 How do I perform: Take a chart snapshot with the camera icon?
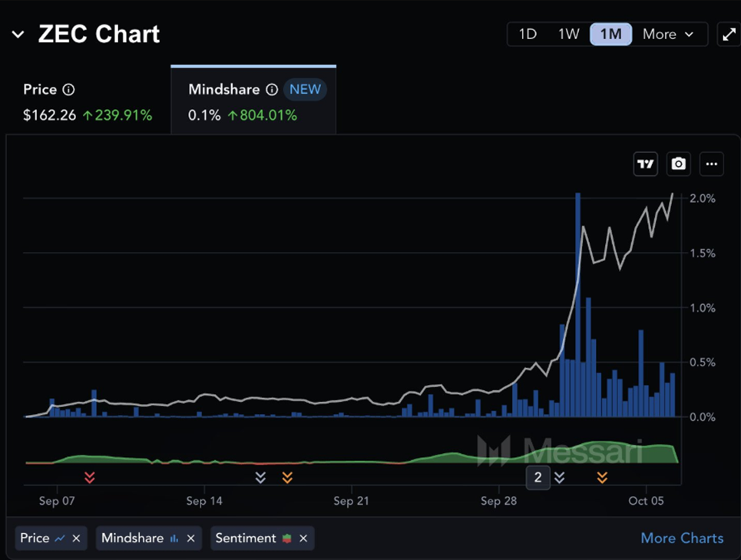(678, 164)
